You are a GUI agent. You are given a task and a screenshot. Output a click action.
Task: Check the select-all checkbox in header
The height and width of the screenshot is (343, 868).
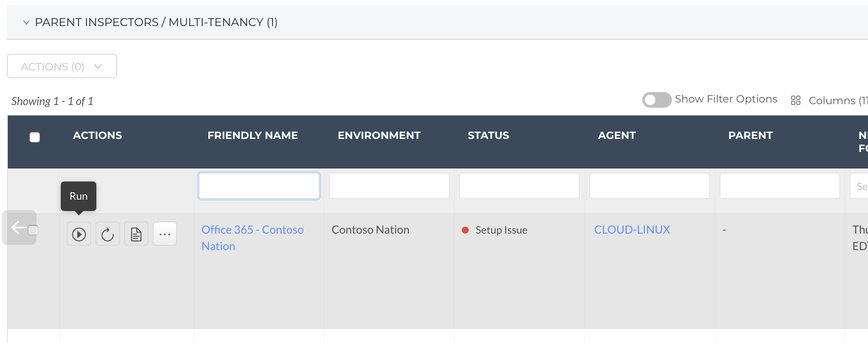click(35, 137)
